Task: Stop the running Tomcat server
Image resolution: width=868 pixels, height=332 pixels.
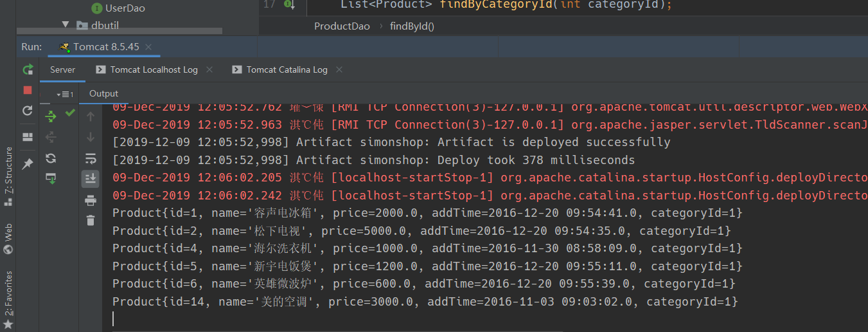Action: (x=28, y=90)
